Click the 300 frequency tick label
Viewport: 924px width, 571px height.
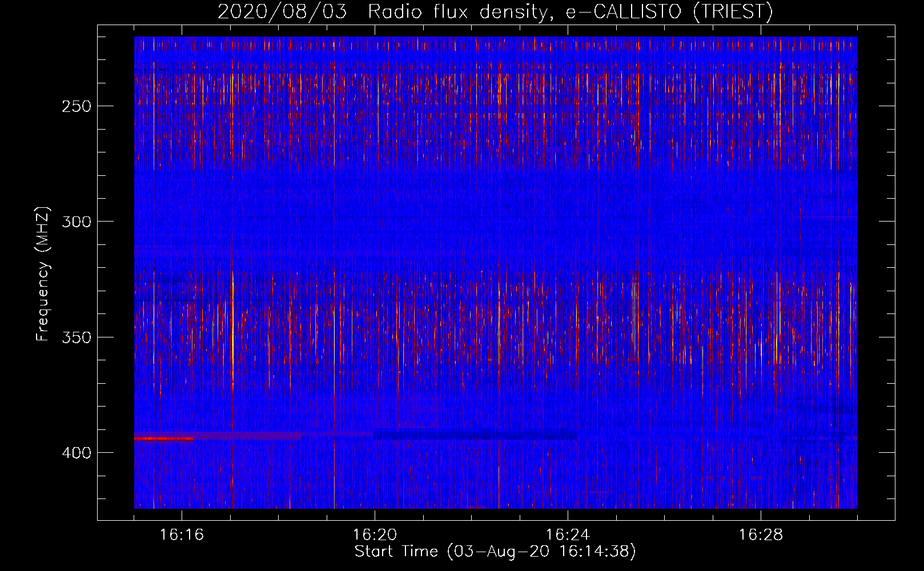(x=76, y=222)
